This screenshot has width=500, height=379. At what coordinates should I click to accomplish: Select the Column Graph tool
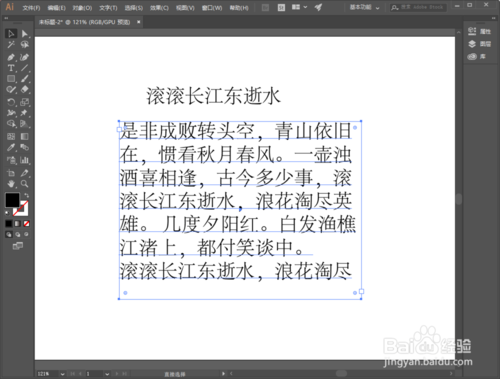point(24,160)
